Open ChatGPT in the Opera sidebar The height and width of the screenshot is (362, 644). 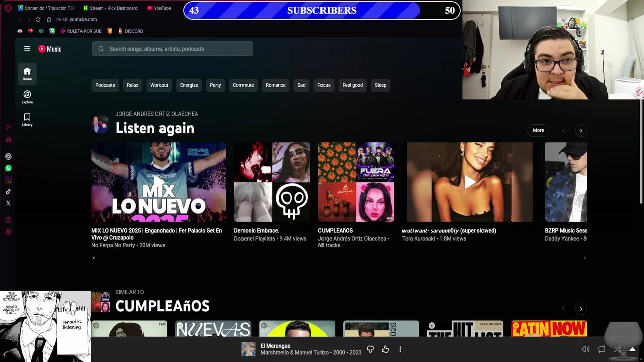8,157
